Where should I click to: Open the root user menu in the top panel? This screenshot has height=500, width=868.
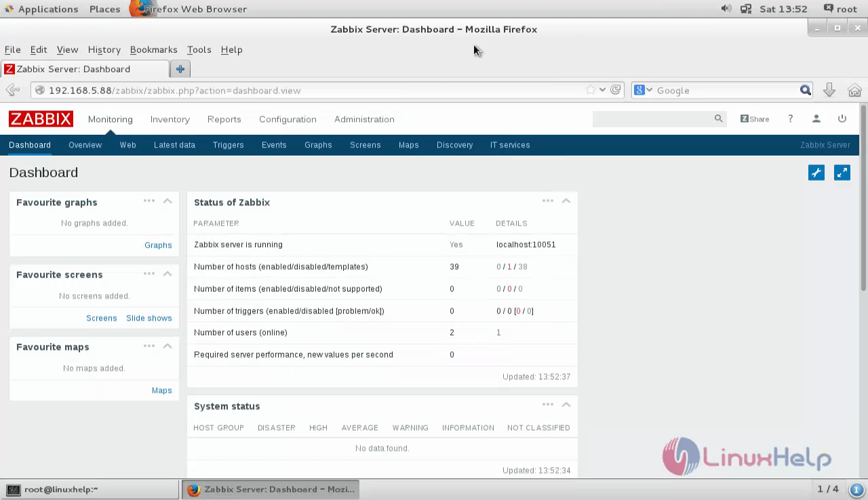(x=841, y=9)
